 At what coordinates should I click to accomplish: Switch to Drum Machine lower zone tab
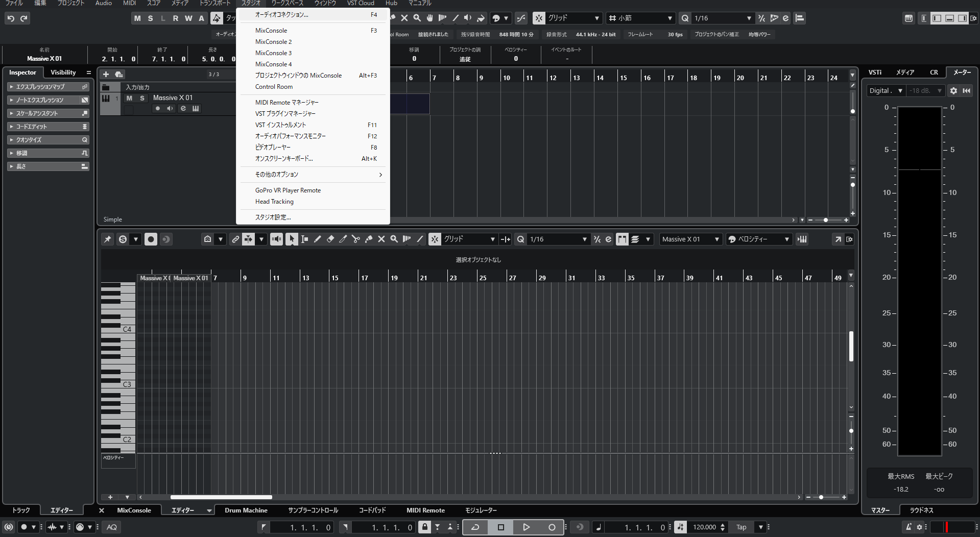246,510
